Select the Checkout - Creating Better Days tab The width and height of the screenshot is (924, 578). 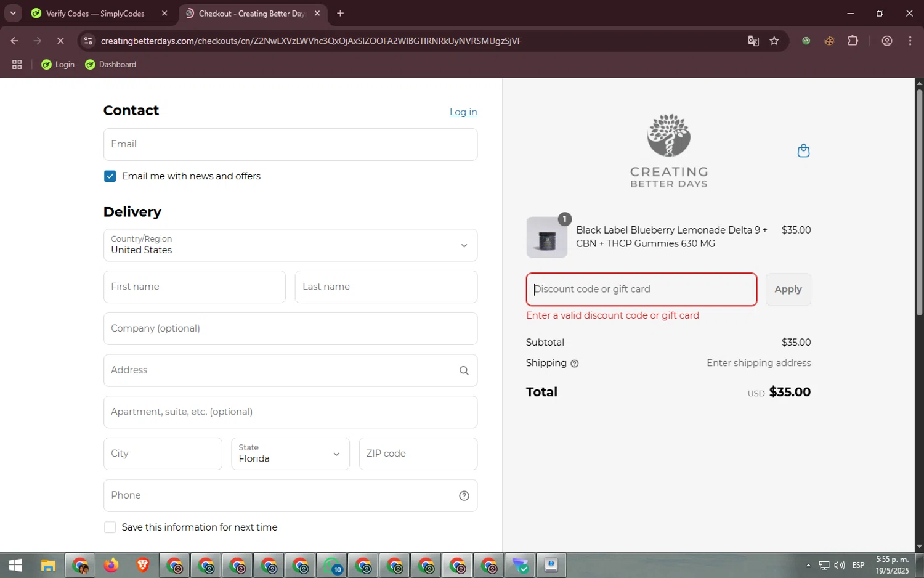tap(251, 14)
